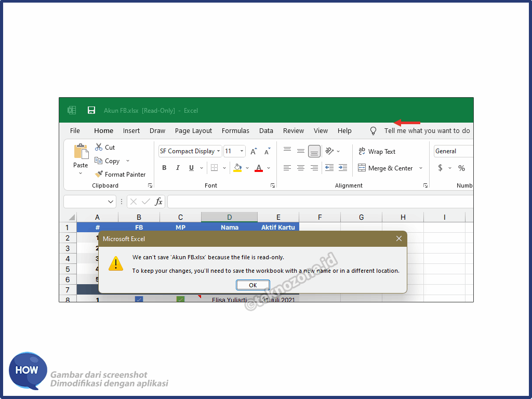Copy selection using Copy icon
The image size is (532, 399).
click(98, 161)
